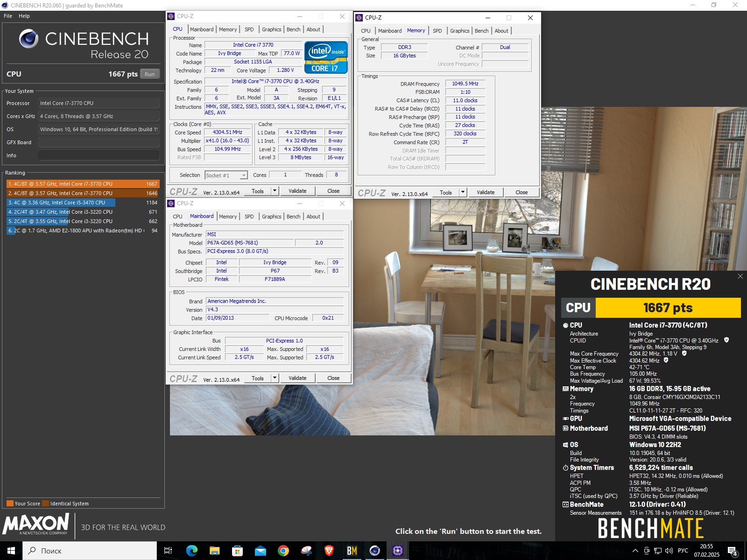This screenshot has width=747, height=560.
Task: Expand Tools arrow in Memory CPU-Z window
Action: 463,192
